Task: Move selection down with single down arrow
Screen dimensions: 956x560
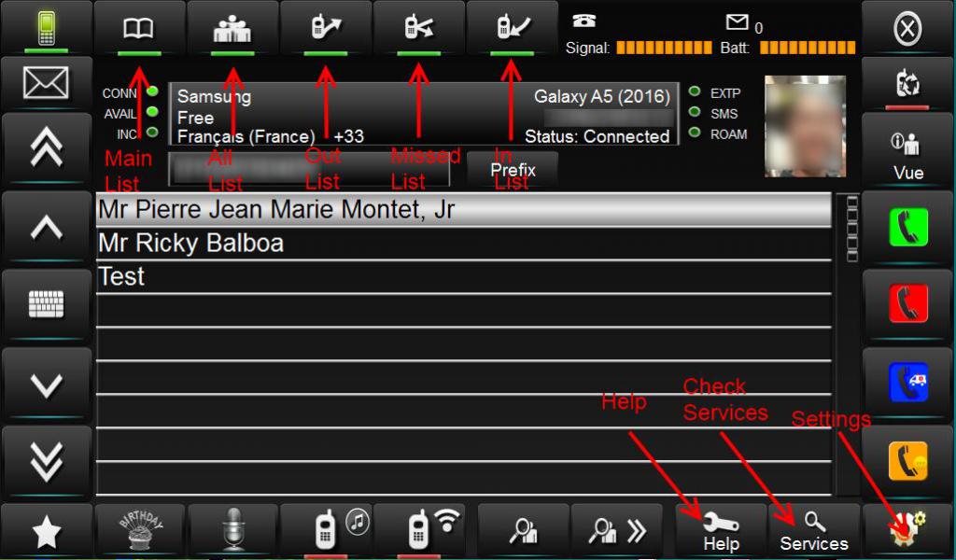Action: click(47, 385)
